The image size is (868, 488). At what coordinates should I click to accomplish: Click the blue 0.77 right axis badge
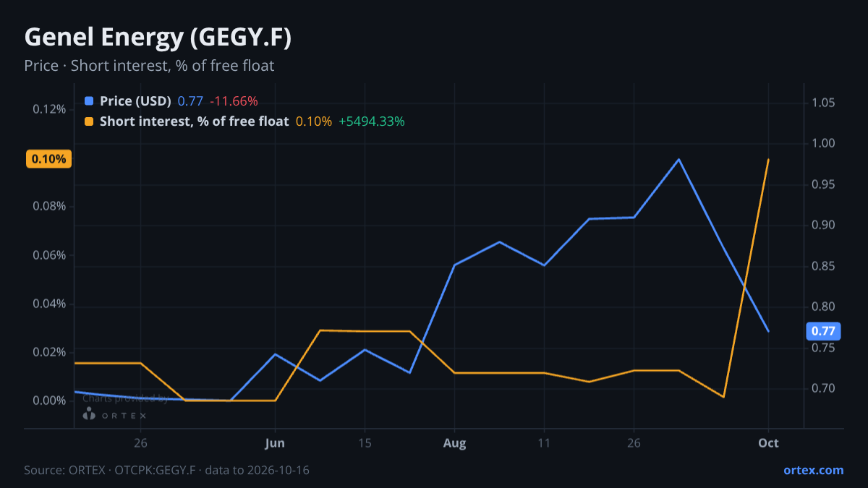[823, 332]
